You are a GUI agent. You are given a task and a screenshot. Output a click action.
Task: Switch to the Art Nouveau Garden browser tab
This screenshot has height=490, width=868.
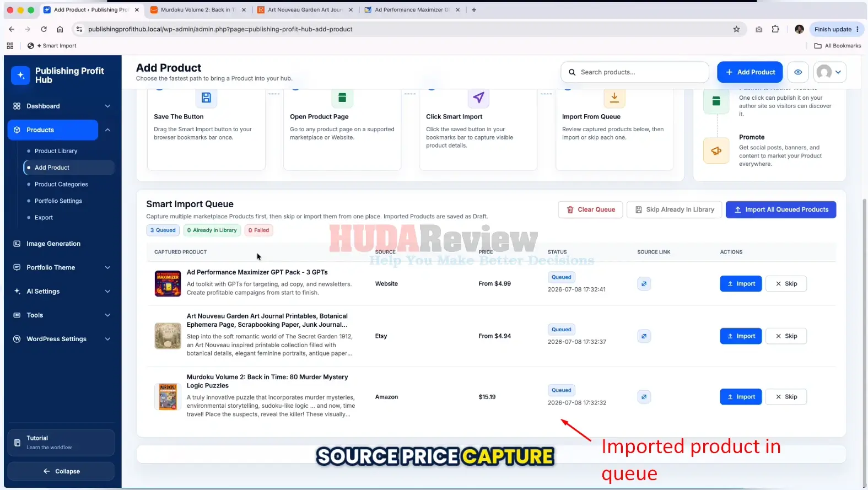click(305, 9)
